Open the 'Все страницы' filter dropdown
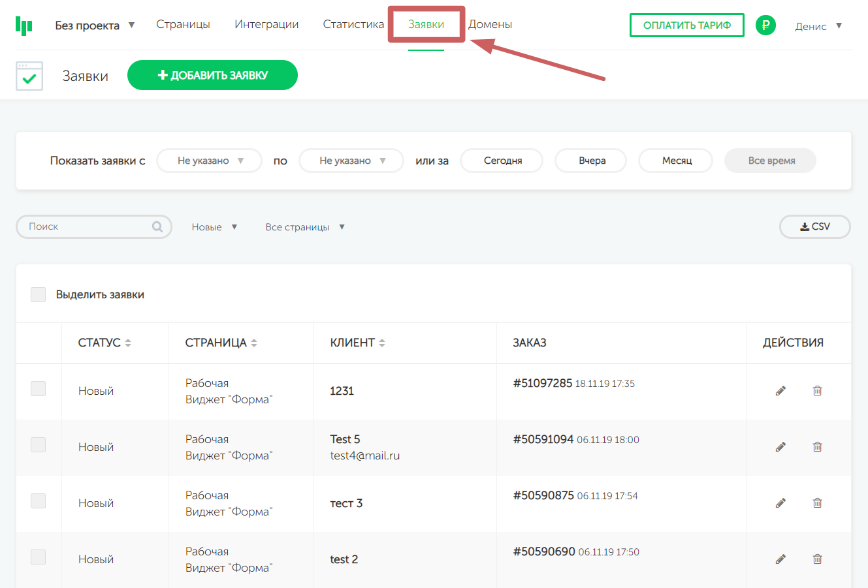The image size is (868, 588). click(304, 227)
